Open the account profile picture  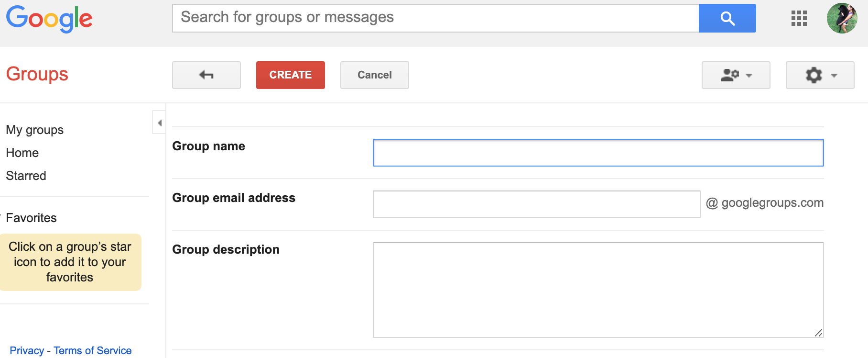pyautogui.click(x=842, y=18)
